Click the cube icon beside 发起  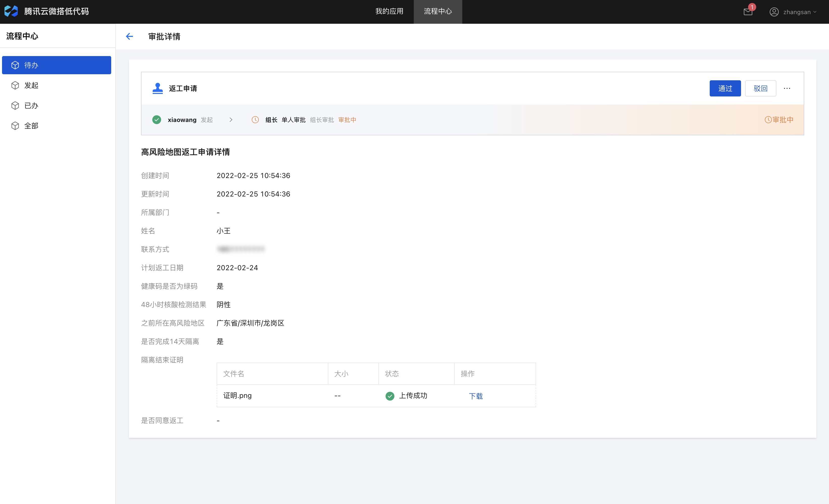pos(15,85)
